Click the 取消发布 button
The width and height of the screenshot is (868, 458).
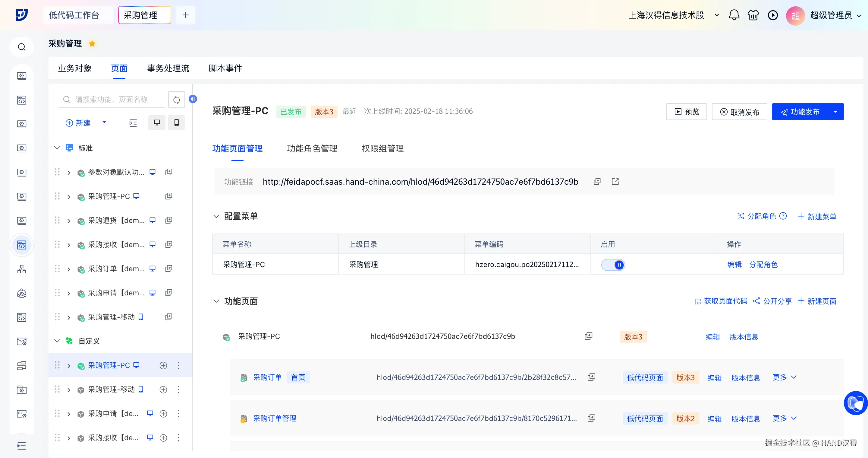click(739, 112)
